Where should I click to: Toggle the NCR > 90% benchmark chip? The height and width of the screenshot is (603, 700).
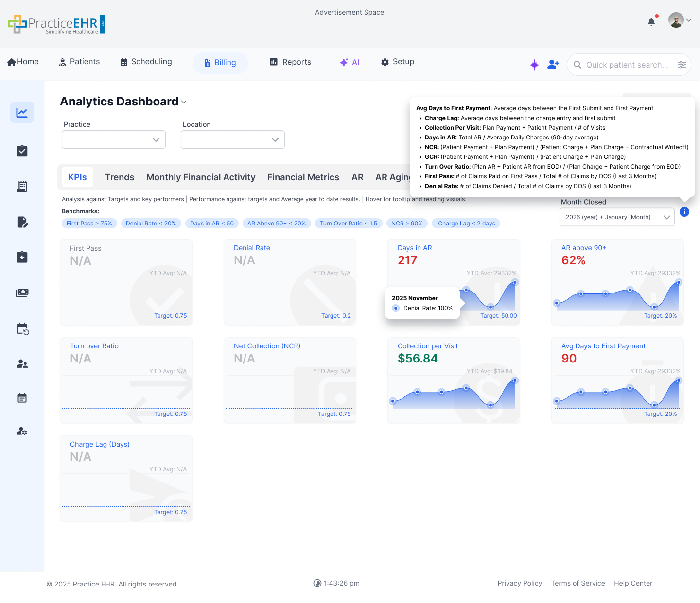point(407,223)
